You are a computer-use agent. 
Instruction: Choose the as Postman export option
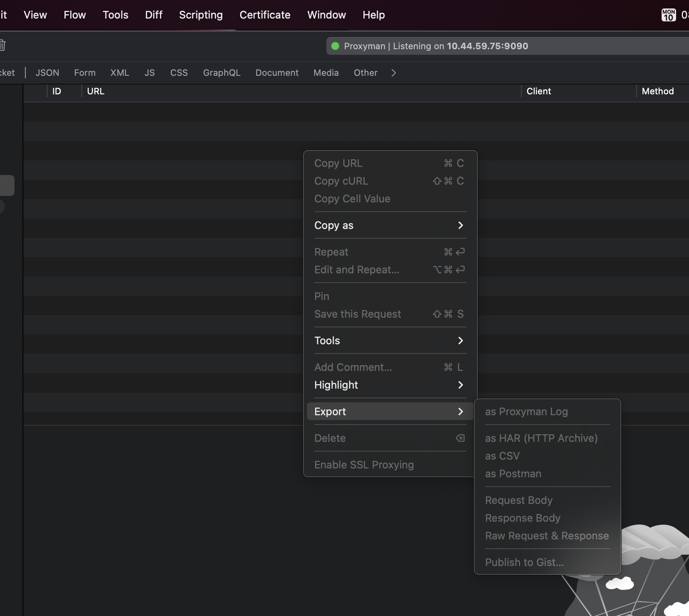click(x=513, y=474)
